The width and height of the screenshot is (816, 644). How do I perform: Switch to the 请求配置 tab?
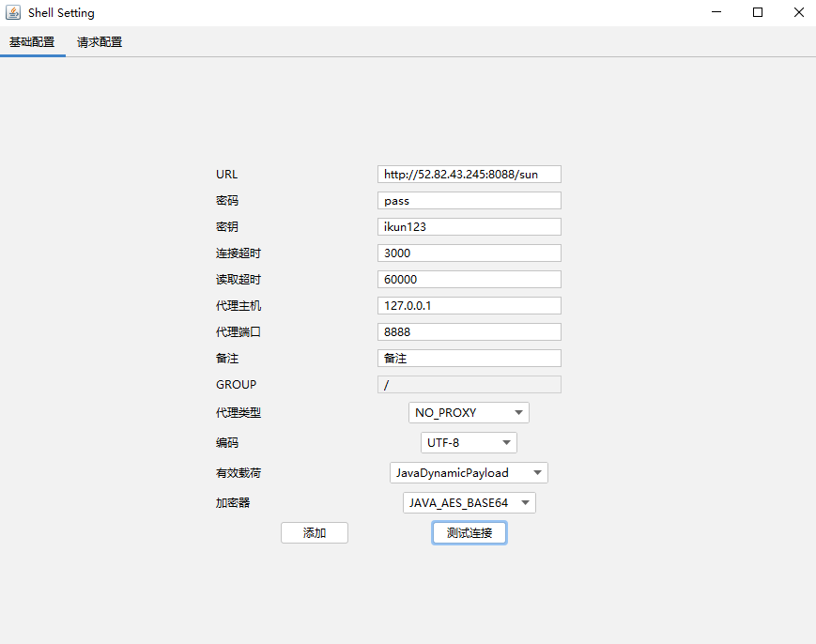[x=100, y=42]
